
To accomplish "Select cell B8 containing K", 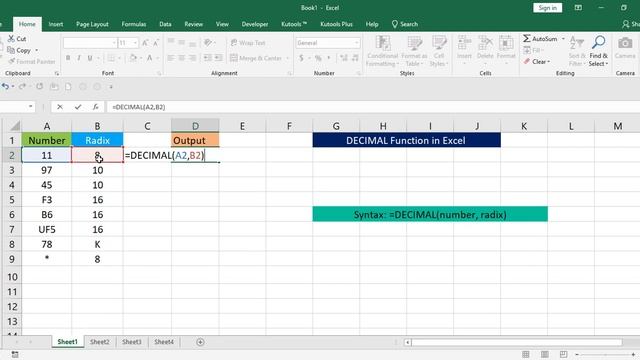I will (x=97, y=244).
